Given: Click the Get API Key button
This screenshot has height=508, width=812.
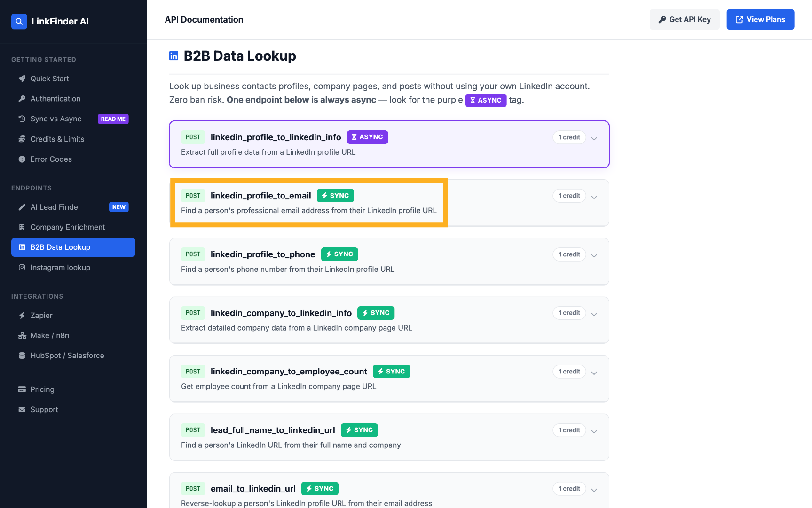Looking at the screenshot, I should click(685, 19).
